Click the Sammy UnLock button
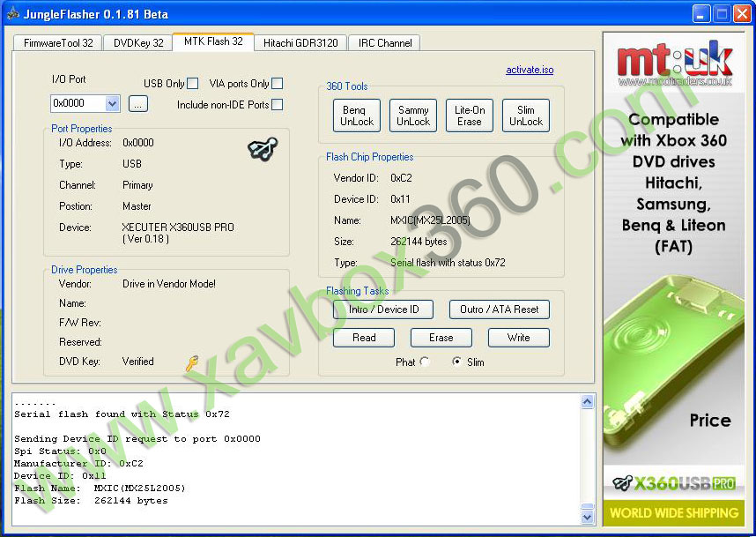 413,116
